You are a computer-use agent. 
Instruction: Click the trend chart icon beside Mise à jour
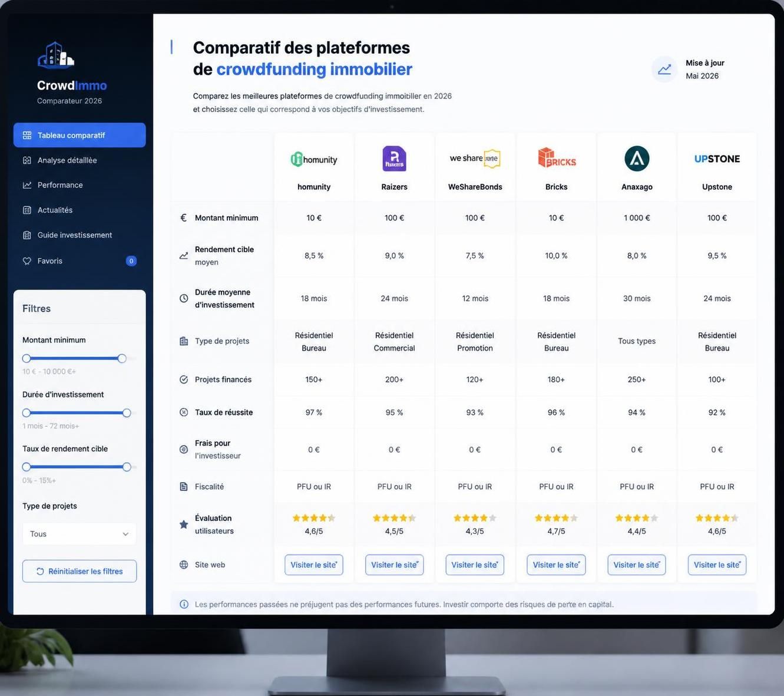click(x=664, y=70)
